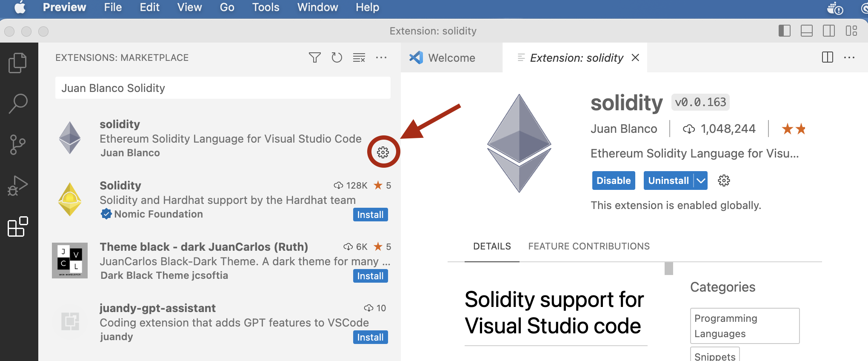
Task: Clear extensions search results
Action: tap(359, 57)
